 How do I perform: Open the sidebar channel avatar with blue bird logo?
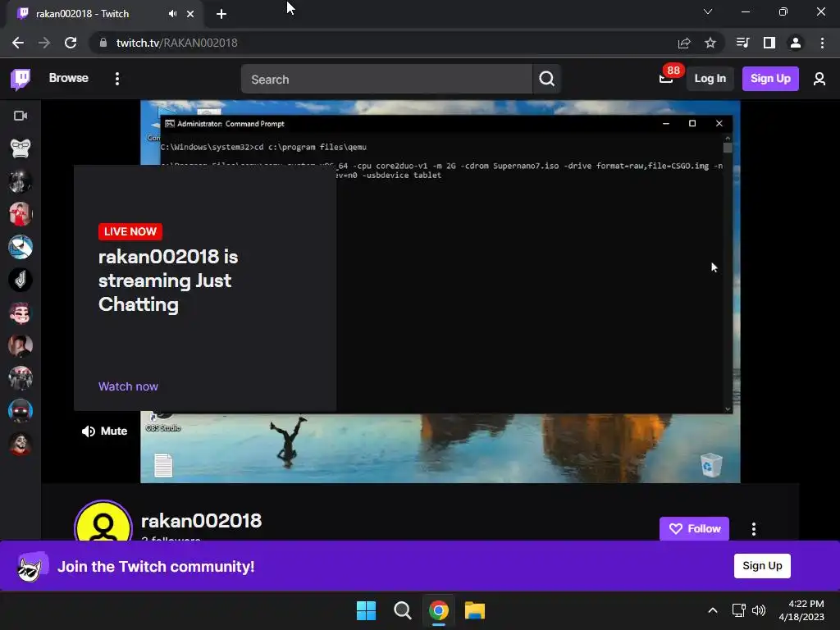21,247
